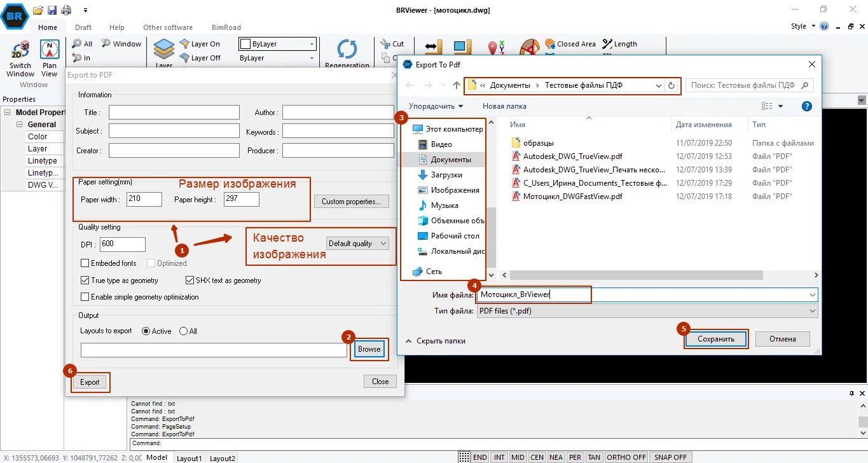The height and width of the screenshot is (463, 868).
Task: Select the XYZ coordinate locator tool
Action: coord(497,48)
